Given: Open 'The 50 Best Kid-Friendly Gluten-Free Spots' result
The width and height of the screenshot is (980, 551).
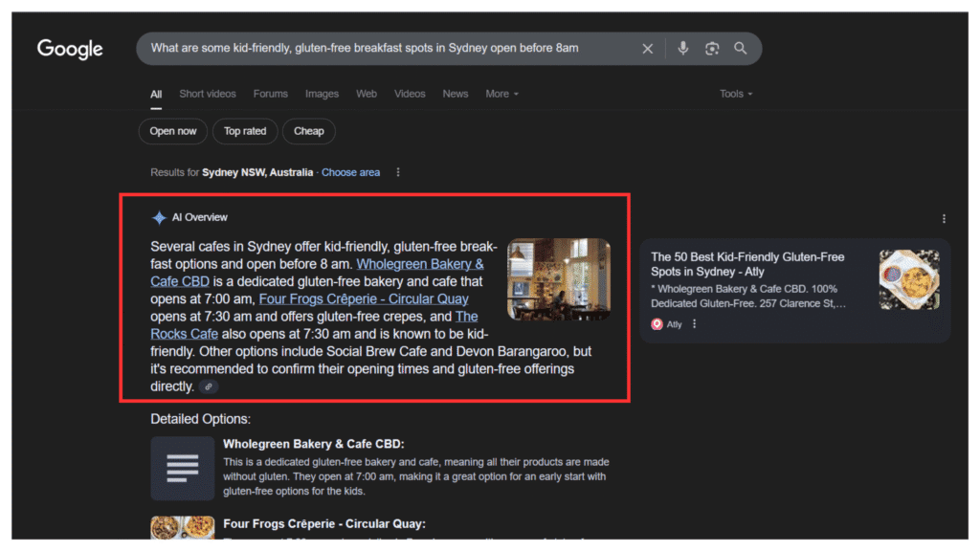Looking at the screenshot, I should click(747, 264).
